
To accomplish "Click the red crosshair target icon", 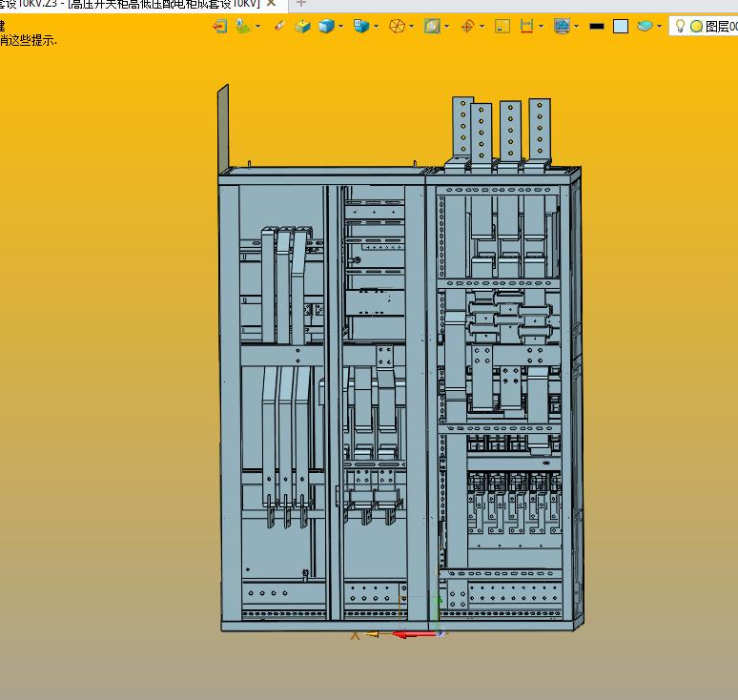I will pyautogui.click(x=467, y=27).
